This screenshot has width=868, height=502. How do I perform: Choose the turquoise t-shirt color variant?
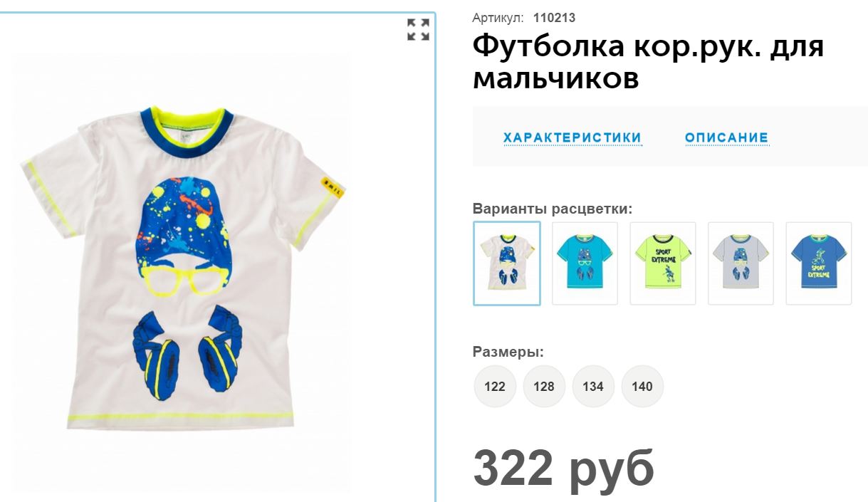[x=585, y=263]
